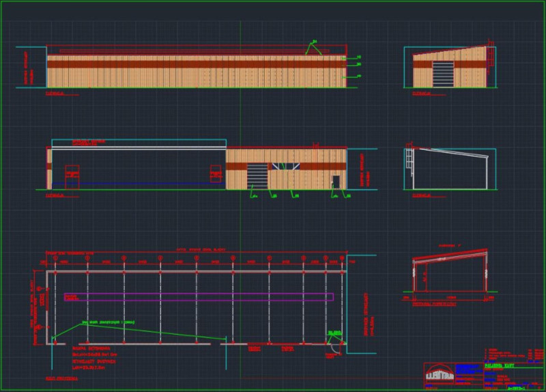Select the right red rectangle beside the cladding
546x392 pixels.
(216, 174)
